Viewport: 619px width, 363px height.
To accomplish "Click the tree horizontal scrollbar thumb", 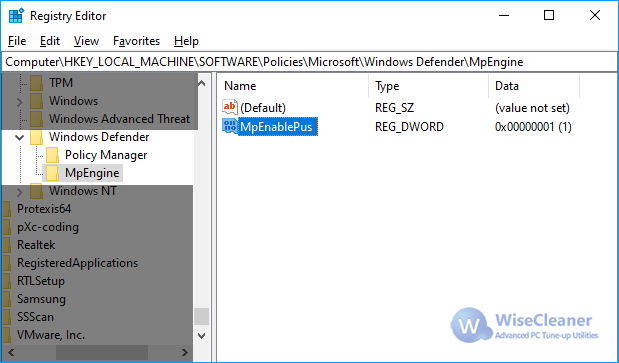I will [102, 352].
